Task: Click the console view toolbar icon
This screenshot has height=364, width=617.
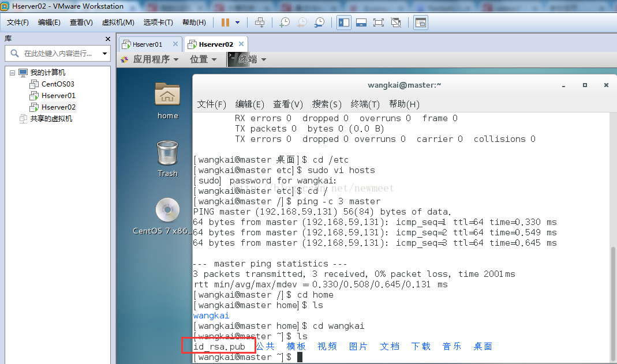Action: coord(421,22)
